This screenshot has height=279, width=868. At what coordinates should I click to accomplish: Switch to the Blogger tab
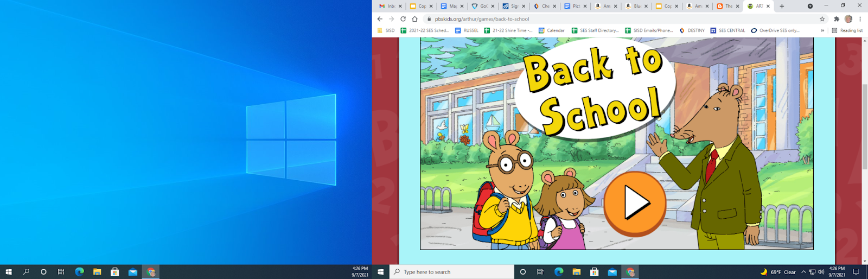tap(725, 7)
